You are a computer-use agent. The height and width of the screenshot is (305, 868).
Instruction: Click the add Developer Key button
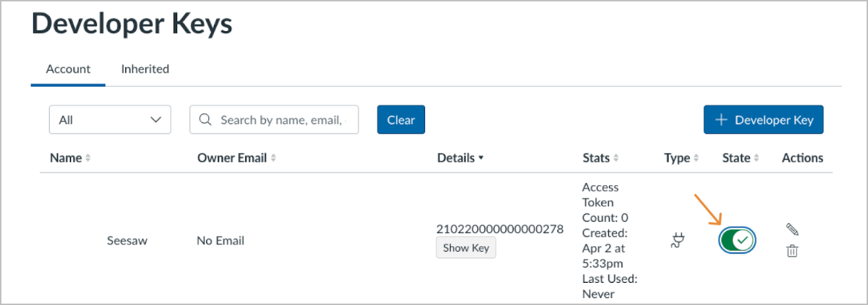763,120
